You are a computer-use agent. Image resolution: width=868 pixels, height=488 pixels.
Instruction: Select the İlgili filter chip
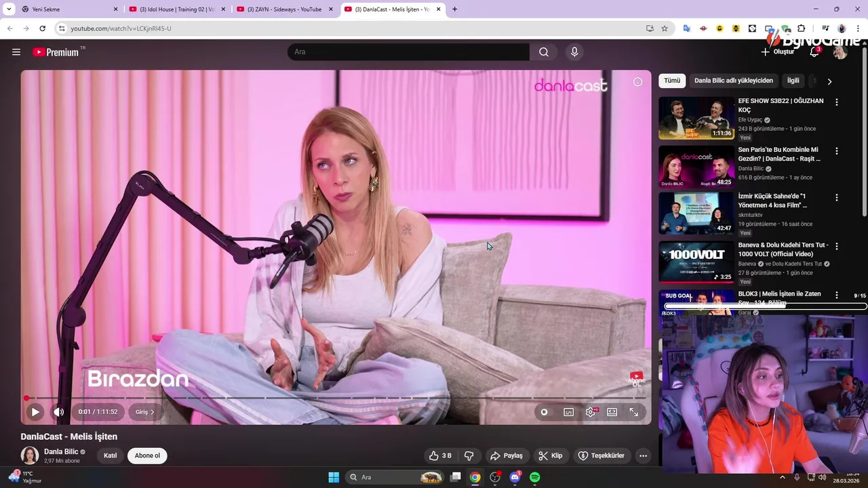click(793, 81)
